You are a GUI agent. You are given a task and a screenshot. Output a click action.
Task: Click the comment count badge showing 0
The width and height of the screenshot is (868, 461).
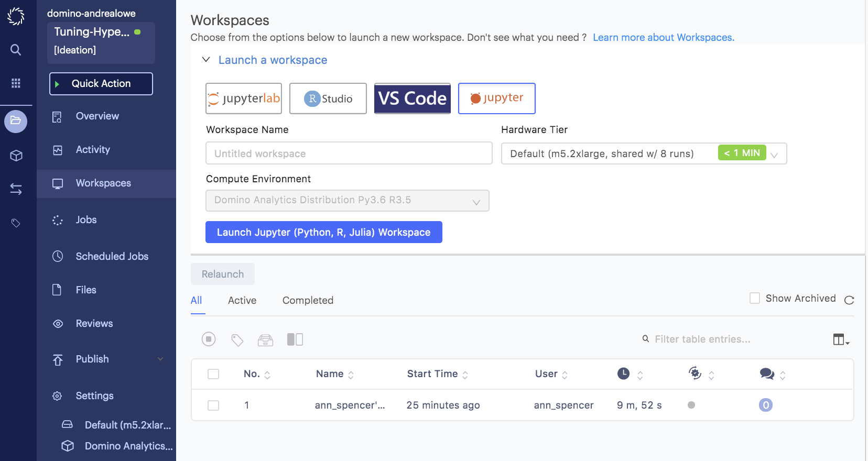tap(766, 405)
